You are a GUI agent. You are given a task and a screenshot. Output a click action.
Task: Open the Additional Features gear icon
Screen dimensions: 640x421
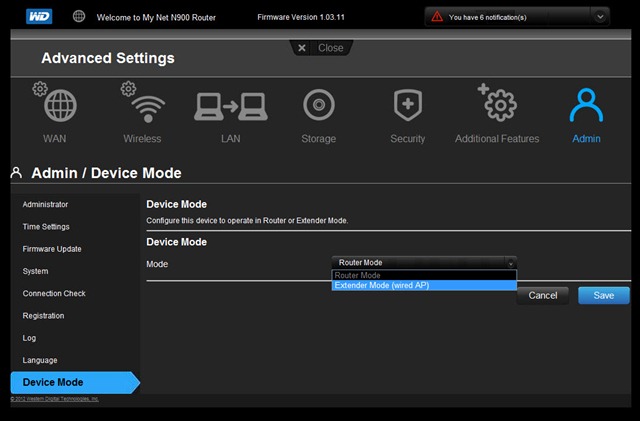point(498,102)
